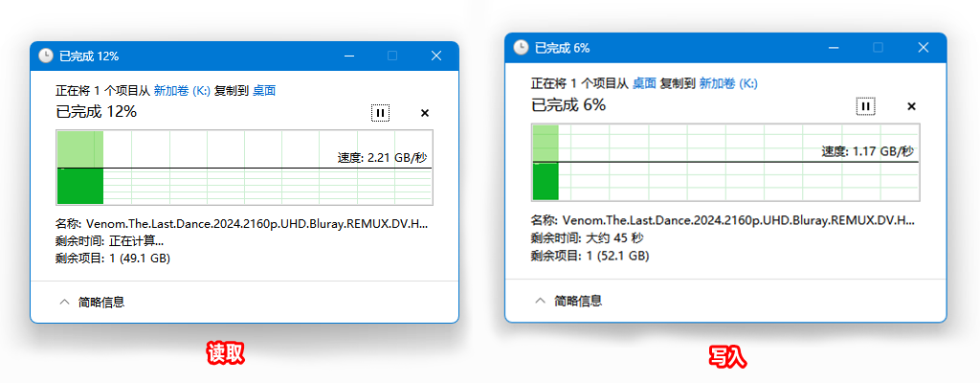Click clock icon in 12% window title
The width and height of the screenshot is (980, 383).
click(46, 56)
